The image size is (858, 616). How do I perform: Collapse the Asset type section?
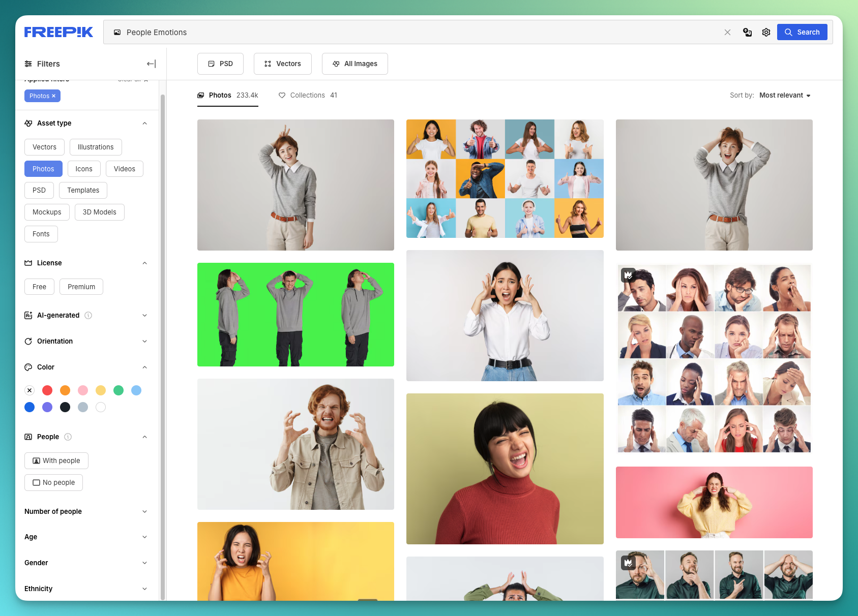[x=144, y=123]
